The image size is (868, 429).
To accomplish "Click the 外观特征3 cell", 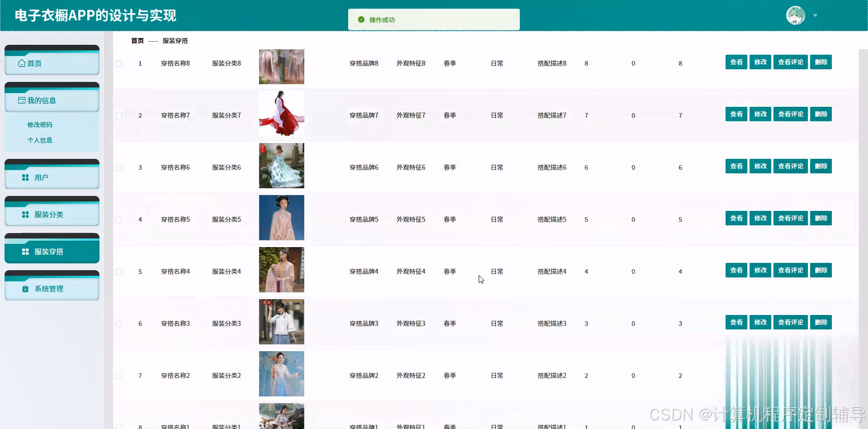I will click(411, 324).
